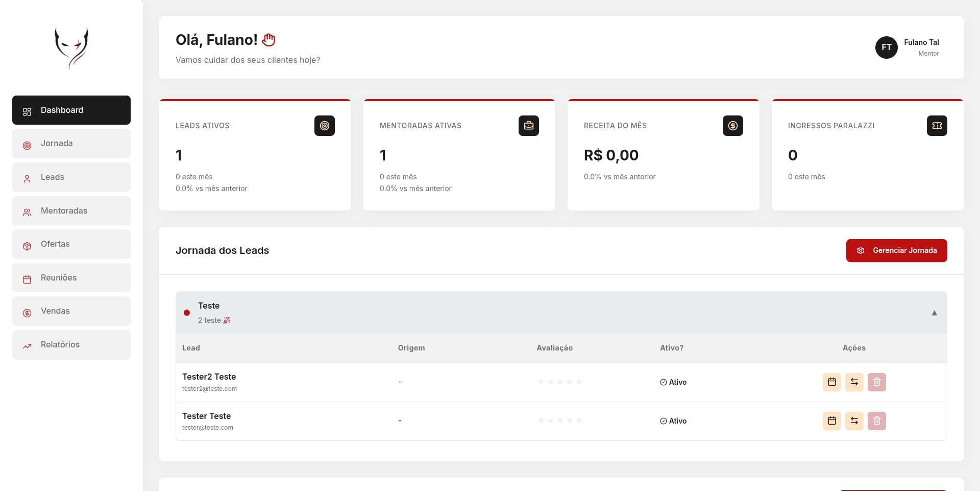Rate Tester2 Teste with fifth star

(579, 382)
